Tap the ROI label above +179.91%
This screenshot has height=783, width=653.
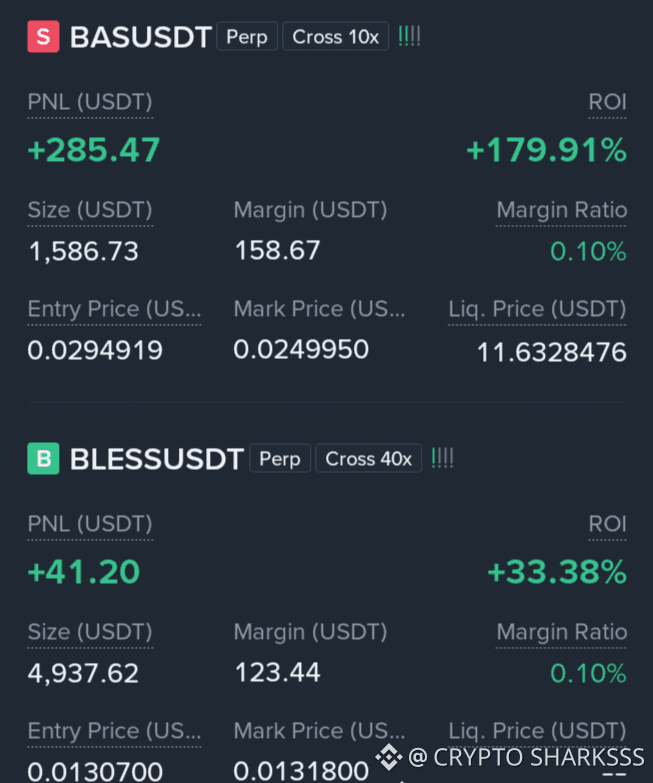coord(607,102)
